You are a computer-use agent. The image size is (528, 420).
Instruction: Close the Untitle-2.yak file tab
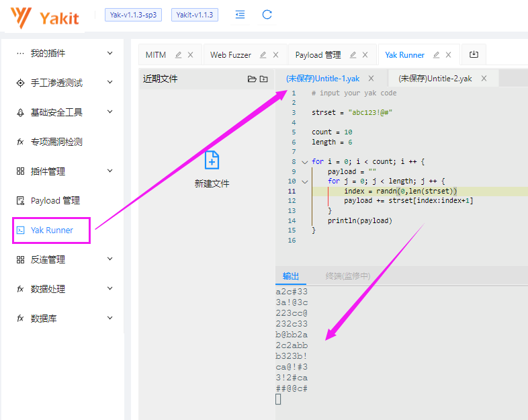484,79
